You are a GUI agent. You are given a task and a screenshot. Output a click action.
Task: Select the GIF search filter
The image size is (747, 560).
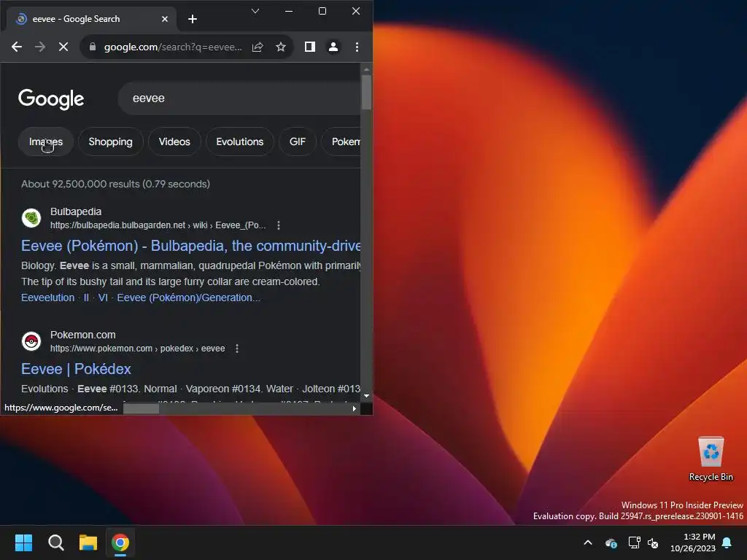point(298,142)
